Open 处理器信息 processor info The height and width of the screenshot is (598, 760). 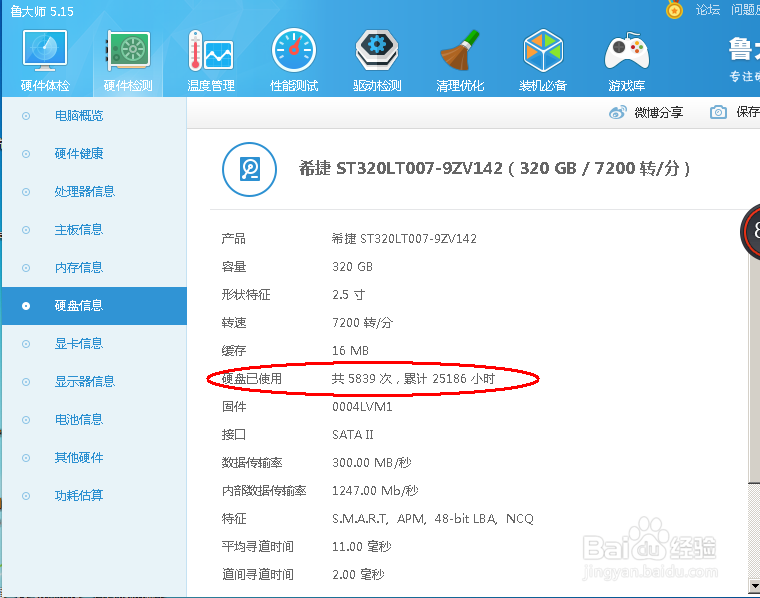[x=85, y=191]
